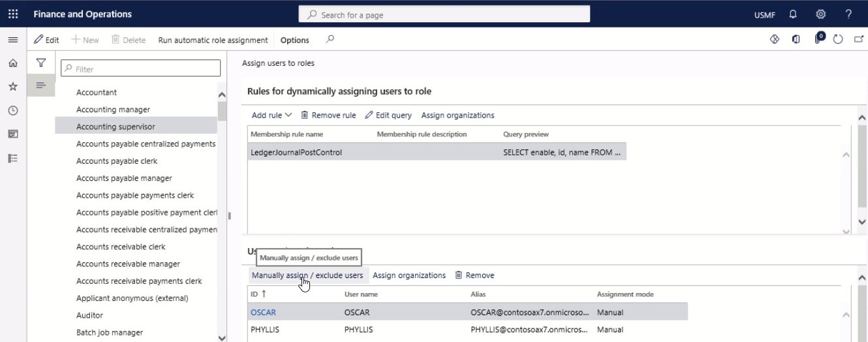Open in Office icon
The image size is (868, 342).
(x=796, y=40)
